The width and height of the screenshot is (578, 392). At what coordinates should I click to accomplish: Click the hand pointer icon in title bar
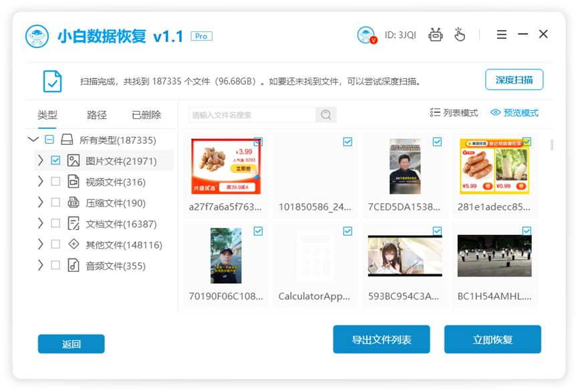459,35
